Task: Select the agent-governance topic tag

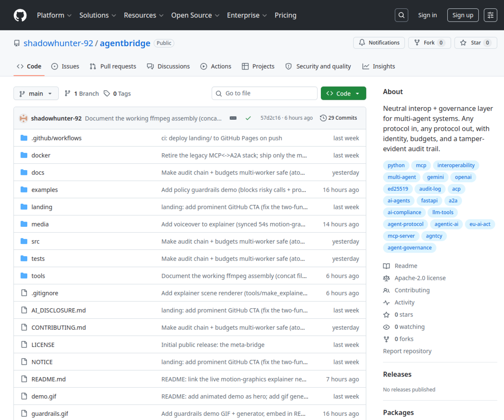Action: 409,247
